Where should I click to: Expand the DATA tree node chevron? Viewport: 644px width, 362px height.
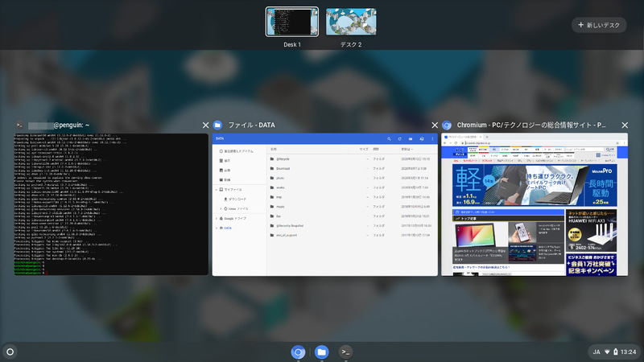click(217, 228)
